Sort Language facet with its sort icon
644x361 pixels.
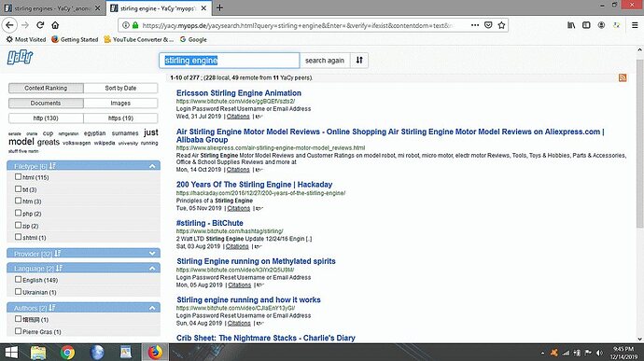pyautogui.click(x=59, y=268)
